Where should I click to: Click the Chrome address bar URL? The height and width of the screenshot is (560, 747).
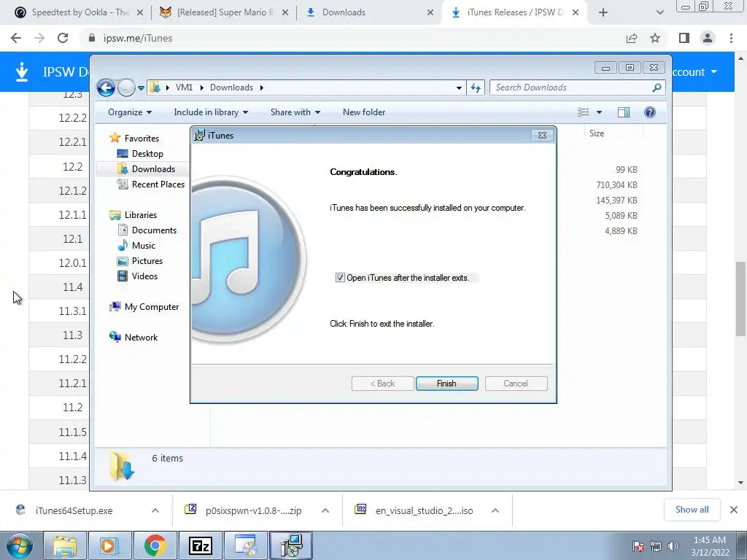[138, 38]
